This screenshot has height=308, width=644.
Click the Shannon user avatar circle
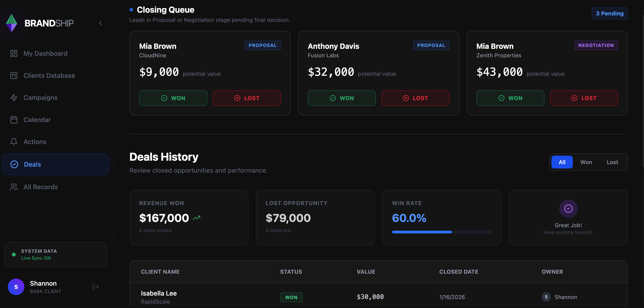click(x=16, y=287)
